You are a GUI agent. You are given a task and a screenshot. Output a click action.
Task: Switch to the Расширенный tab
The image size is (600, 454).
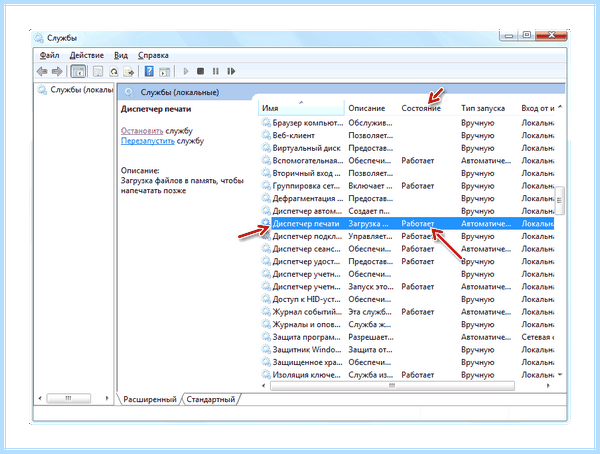point(150,399)
